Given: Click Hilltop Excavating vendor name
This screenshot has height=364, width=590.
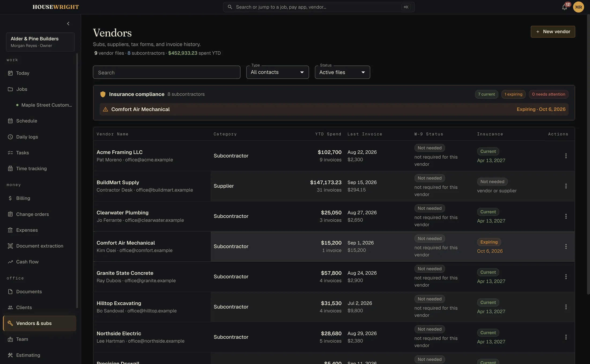Looking at the screenshot, I should (x=119, y=303).
